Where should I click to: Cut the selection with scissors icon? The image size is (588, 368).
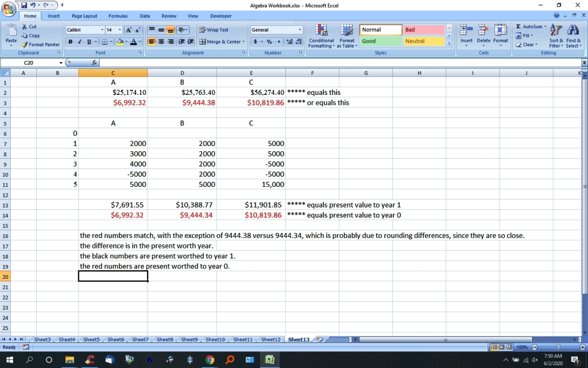pos(29,26)
